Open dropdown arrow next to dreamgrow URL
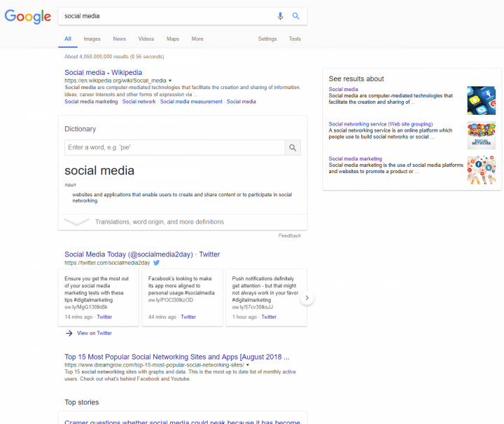The image size is (504, 424). click(x=248, y=365)
